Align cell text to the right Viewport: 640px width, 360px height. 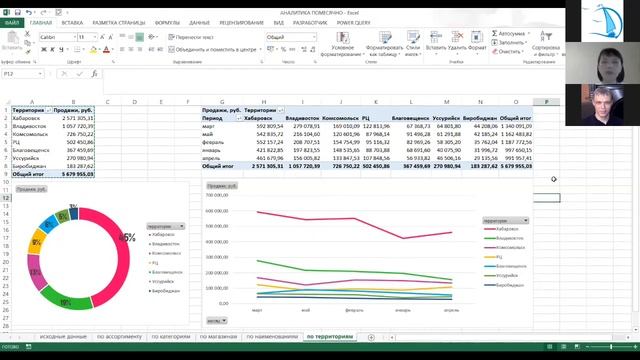tap(140, 49)
